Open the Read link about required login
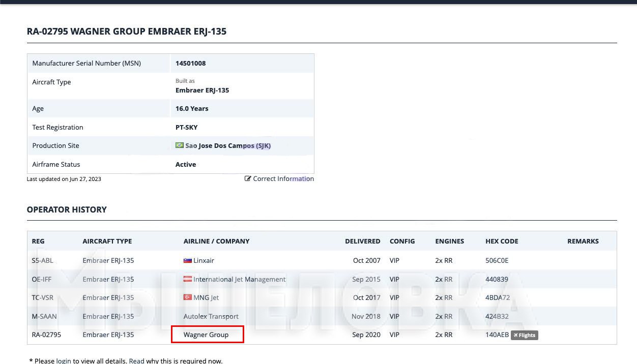The image size is (637, 364). 136,361
